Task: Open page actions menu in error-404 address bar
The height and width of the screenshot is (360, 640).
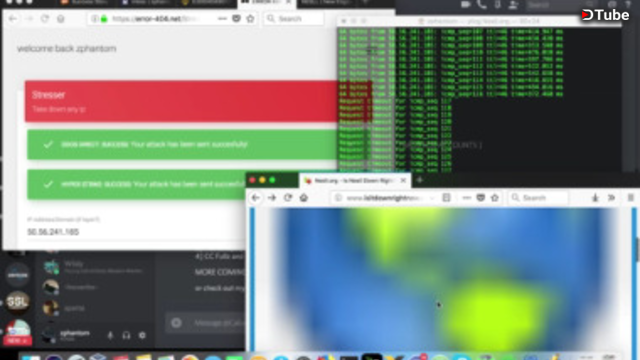Action: [222, 19]
